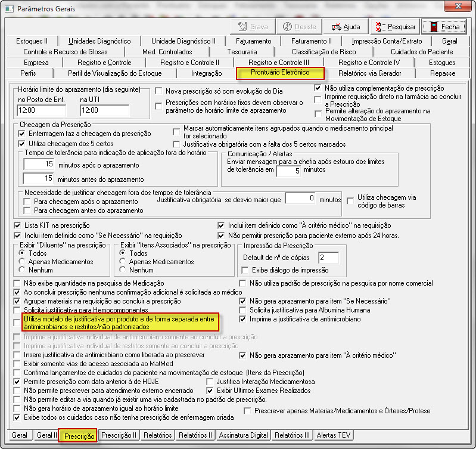This screenshot has height=449, width=476.
Task: Open the Tesouraria tab
Action: coord(242,52)
